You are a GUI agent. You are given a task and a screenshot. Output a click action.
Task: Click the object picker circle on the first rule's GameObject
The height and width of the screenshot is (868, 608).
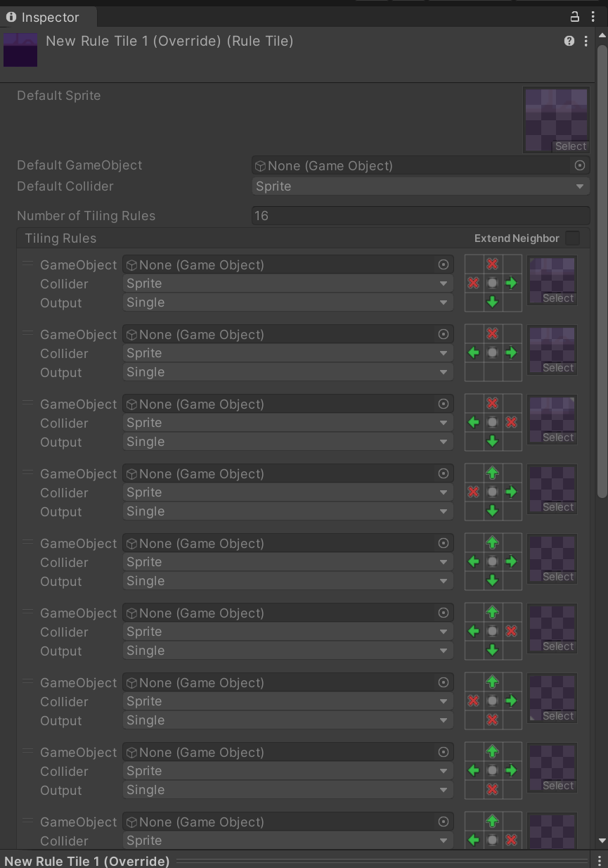(x=443, y=264)
